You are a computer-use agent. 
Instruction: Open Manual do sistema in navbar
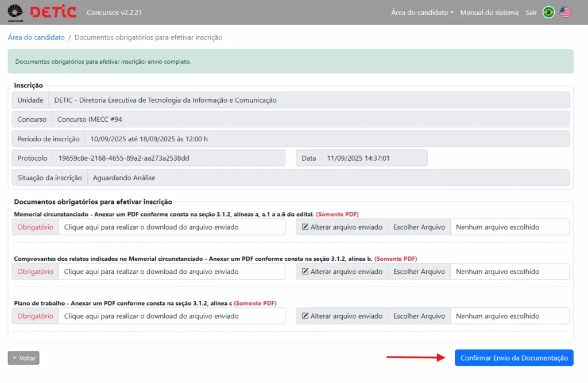[489, 12]
